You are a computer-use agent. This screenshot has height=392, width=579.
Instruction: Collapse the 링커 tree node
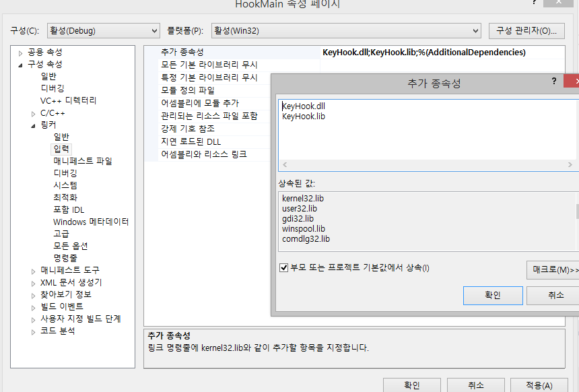[34, 125]
